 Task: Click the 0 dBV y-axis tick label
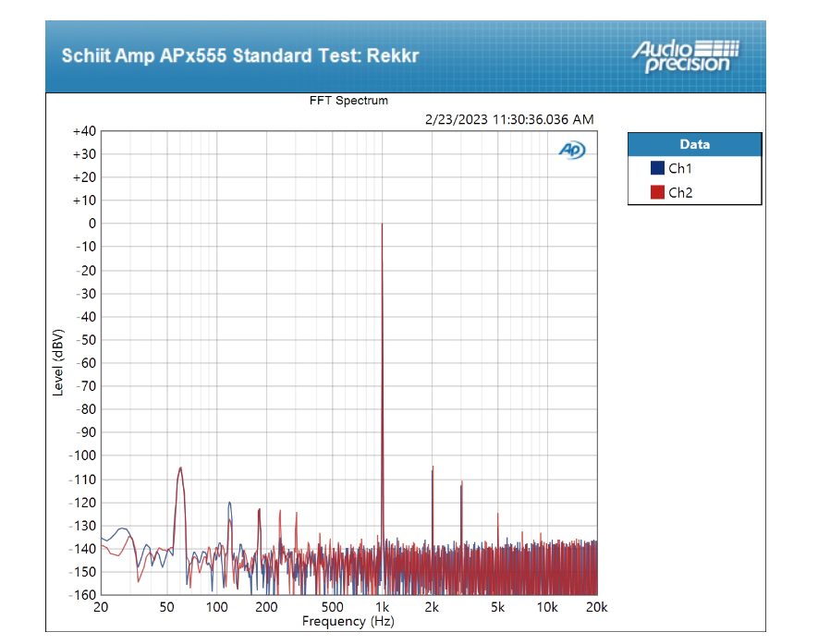tap(92, 224)
